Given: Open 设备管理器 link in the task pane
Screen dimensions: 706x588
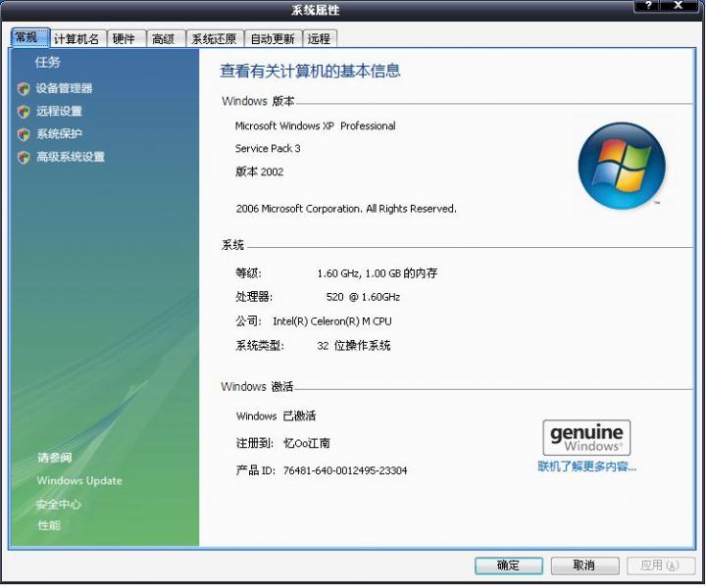Looking at the screenshot, I should (65, 88).
